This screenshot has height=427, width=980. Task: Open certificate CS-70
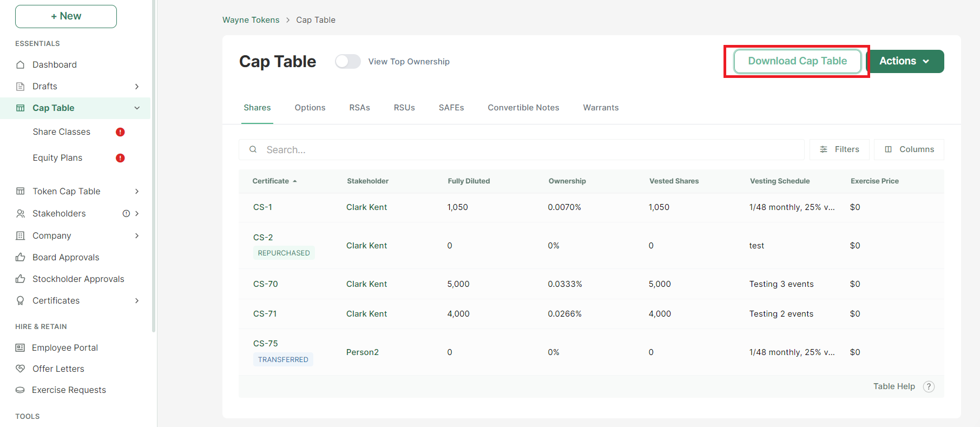(266, 284)
